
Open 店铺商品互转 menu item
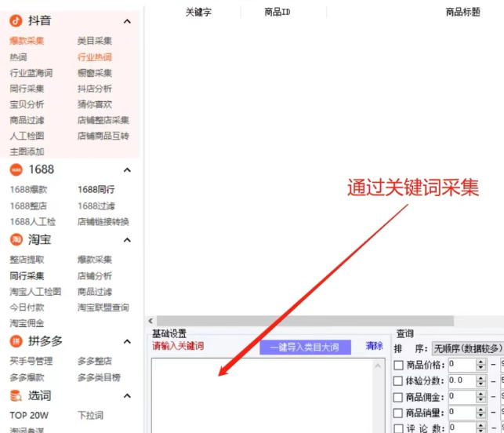(103, 136)
